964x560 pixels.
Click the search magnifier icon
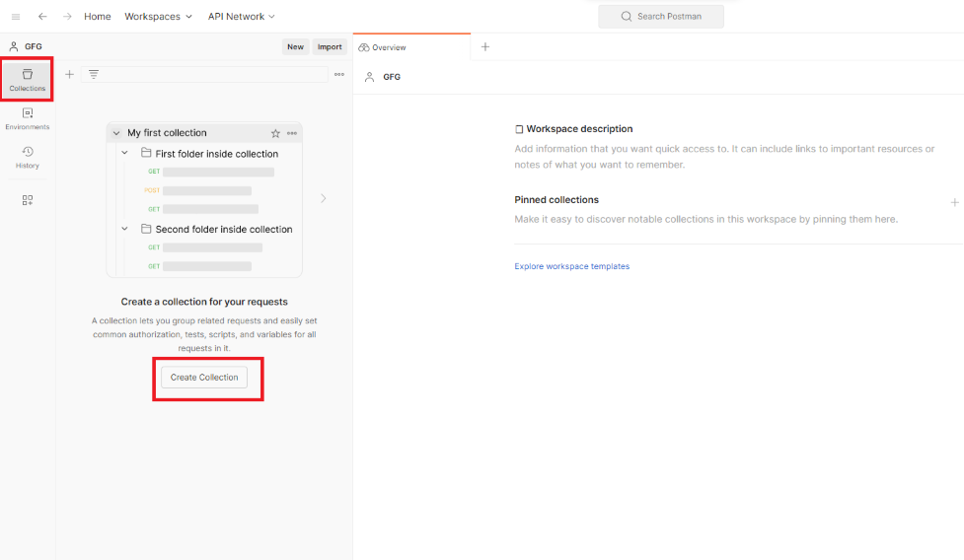coord(626,17)
